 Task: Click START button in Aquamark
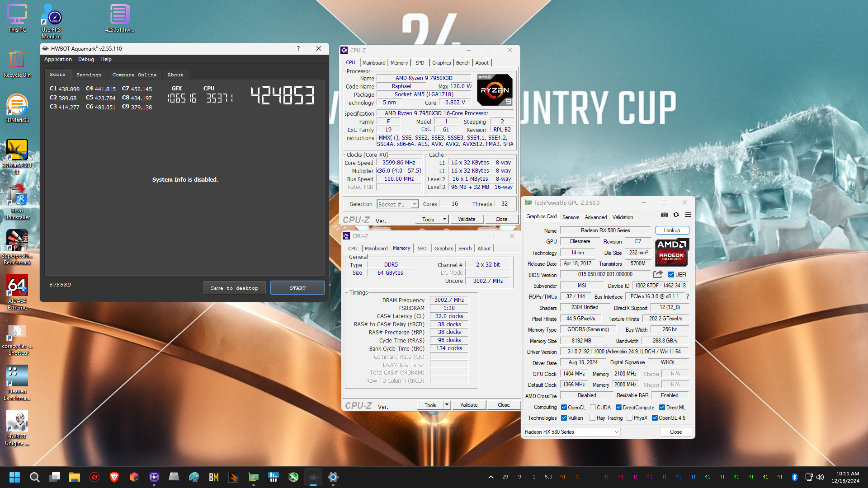[297, 288]
